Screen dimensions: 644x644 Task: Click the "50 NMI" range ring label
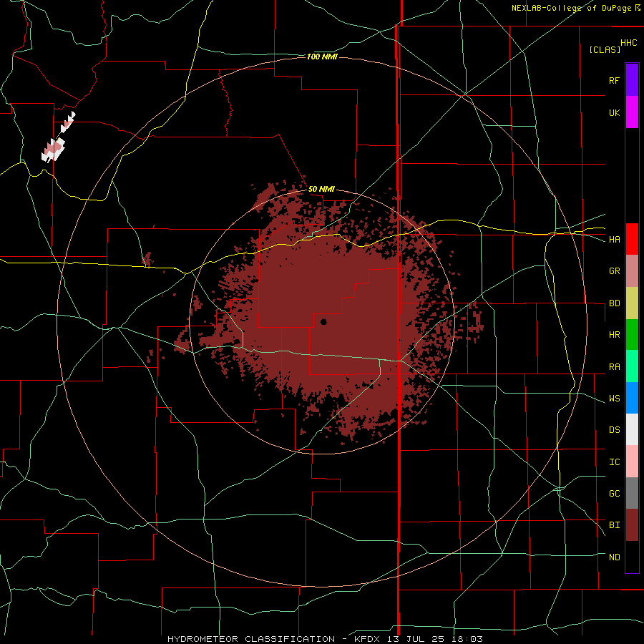pos(321,189)
